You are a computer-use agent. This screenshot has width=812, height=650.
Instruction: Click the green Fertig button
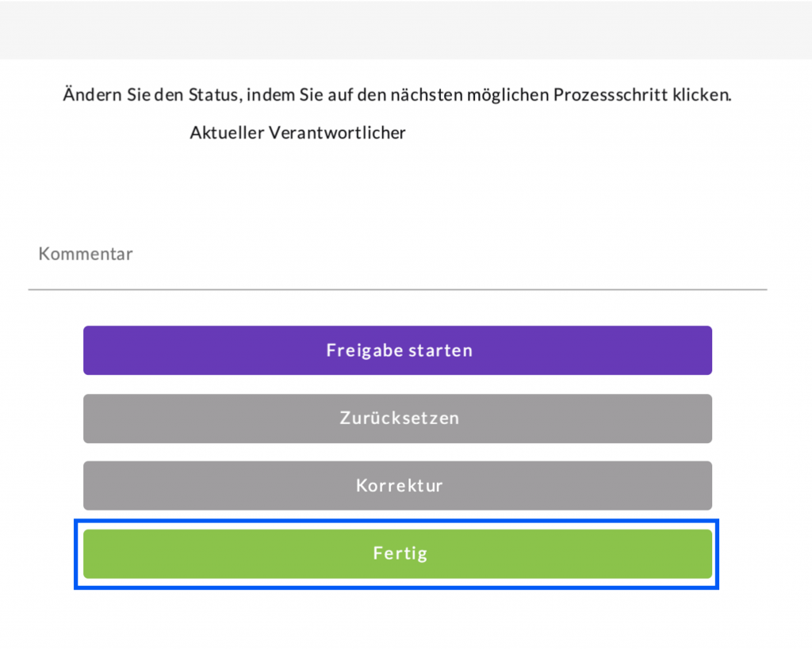point(397,553)
